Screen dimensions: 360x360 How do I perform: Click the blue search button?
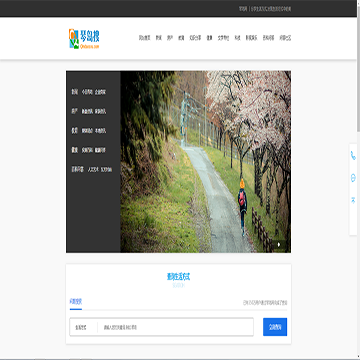[275, 327]
